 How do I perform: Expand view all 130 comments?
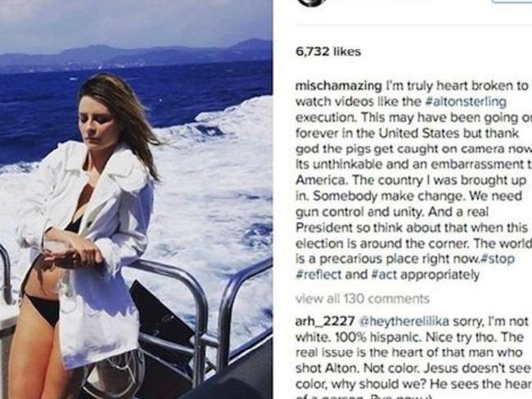tap(362, 299)
